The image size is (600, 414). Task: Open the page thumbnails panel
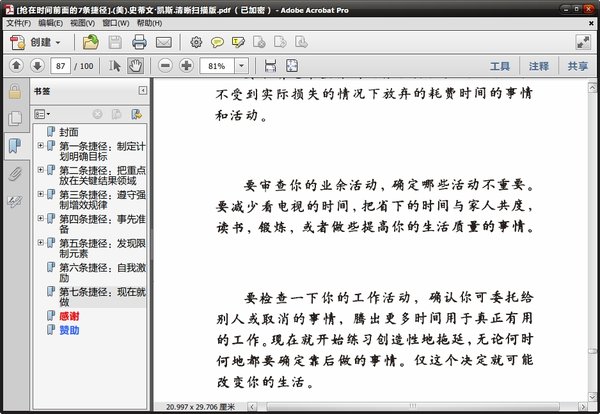(x=15, y=118)
